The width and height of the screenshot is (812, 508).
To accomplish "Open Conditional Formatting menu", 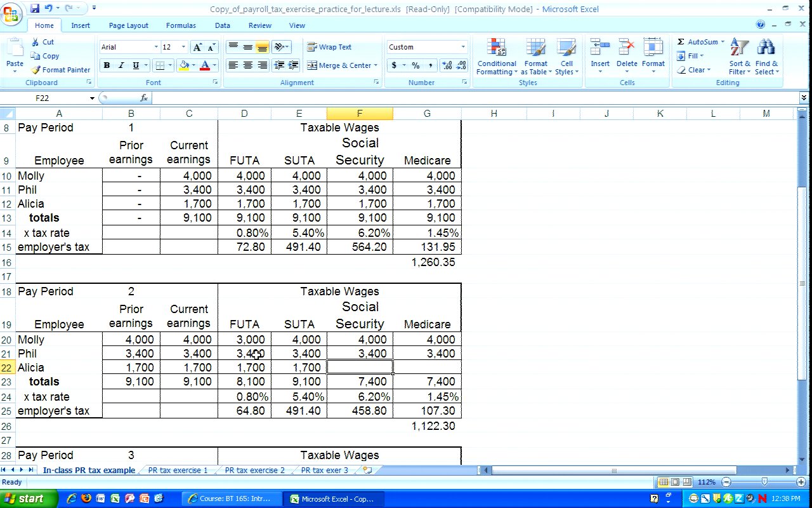I will pos(496,48).
